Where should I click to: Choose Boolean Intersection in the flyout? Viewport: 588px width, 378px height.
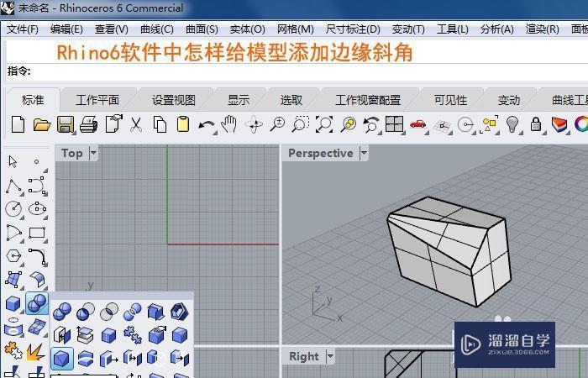[x=109, y=312]
